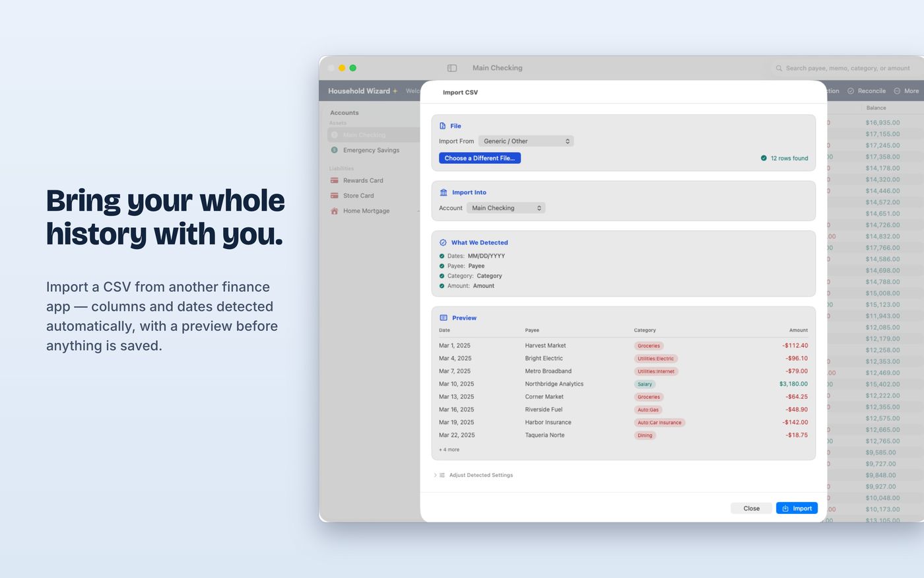
Task: Click the Rewards Card icon
Action: (x=334, y=180)
